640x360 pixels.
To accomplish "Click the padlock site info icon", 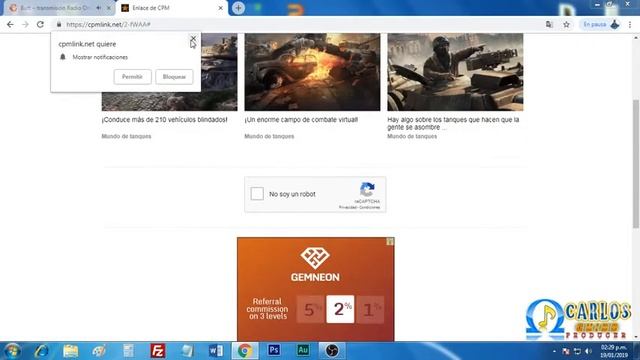I will pos(59,24).
